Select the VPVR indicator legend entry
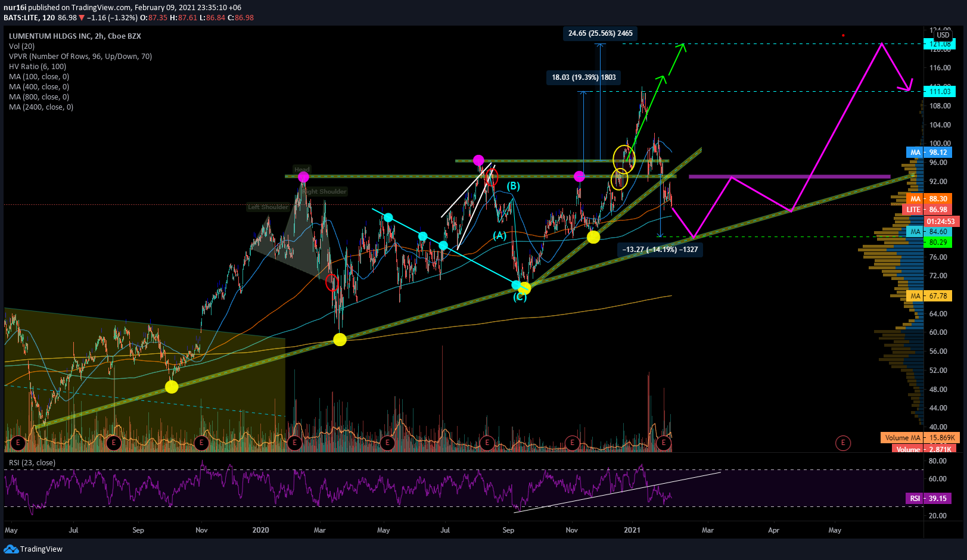The width and height of the screenshot is (967, 560). (x=80, y=56)
